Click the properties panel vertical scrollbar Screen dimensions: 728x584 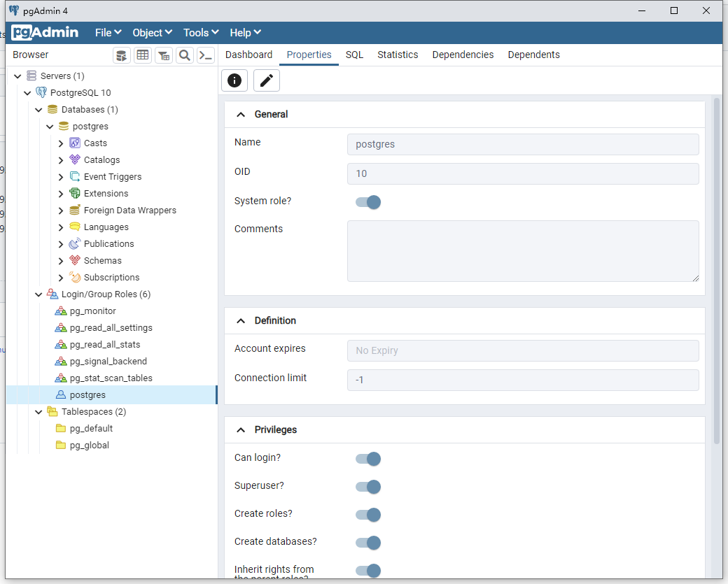click(x=717, y=271)
